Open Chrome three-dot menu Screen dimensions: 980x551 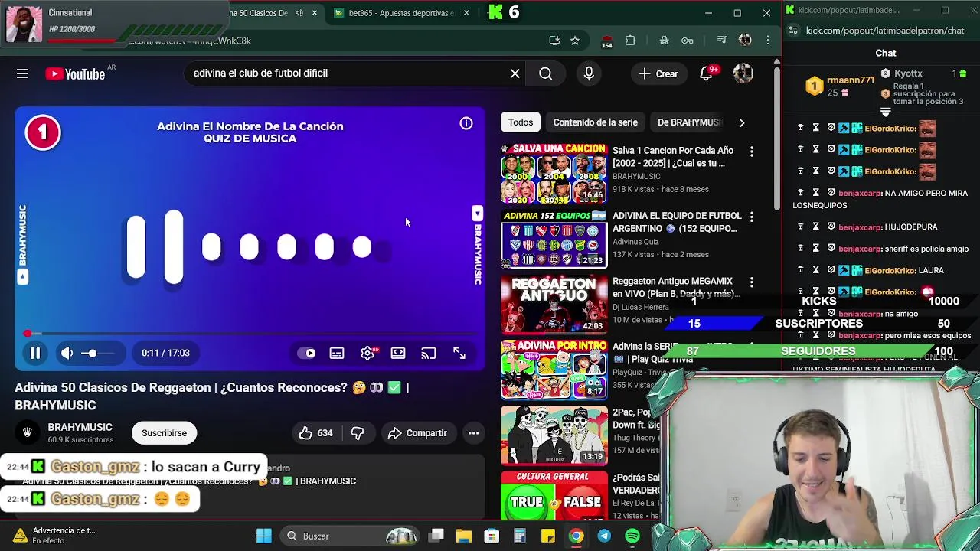coord(768,41)
